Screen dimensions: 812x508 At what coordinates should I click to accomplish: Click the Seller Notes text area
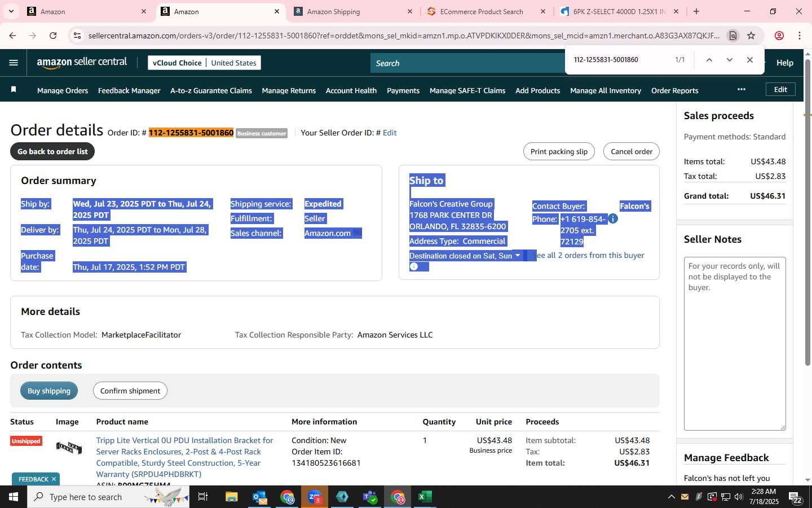(735, 344)
